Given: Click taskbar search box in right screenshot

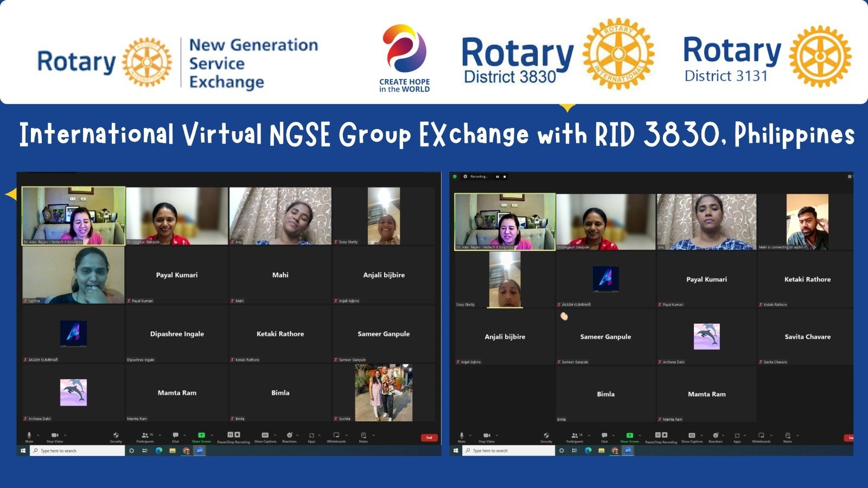Looking at the screenshot, I should coord(508,451).
